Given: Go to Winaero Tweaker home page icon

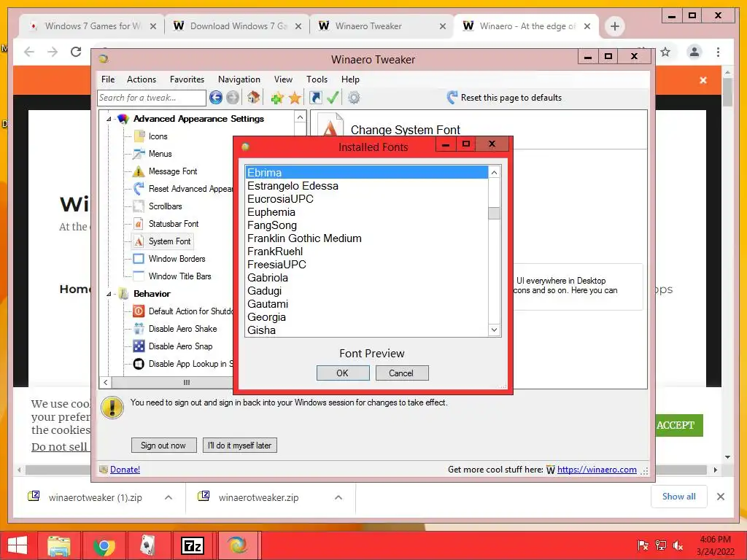Looking at the screenshot, I should pyautogui.click(x=253, y=98).
